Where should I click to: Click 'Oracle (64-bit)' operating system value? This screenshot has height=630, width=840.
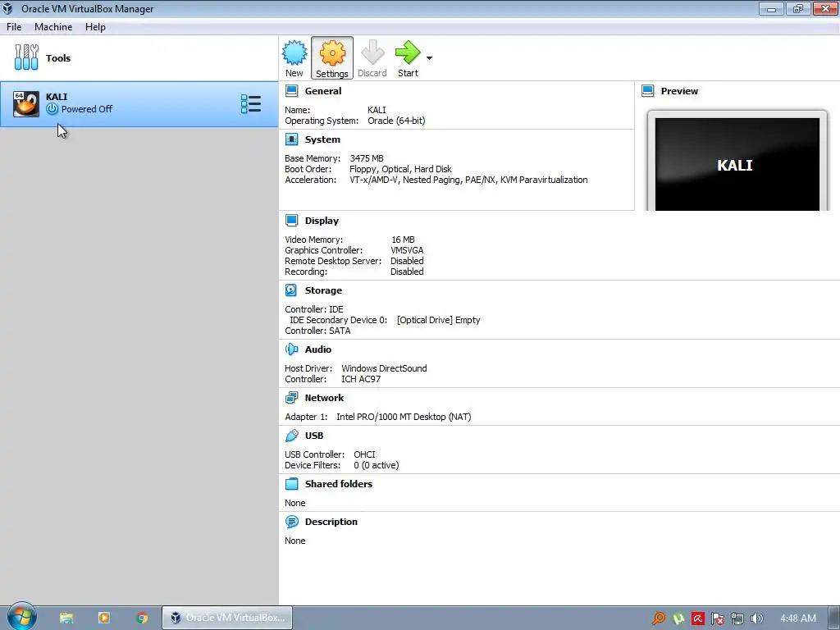tap(396, 121)
